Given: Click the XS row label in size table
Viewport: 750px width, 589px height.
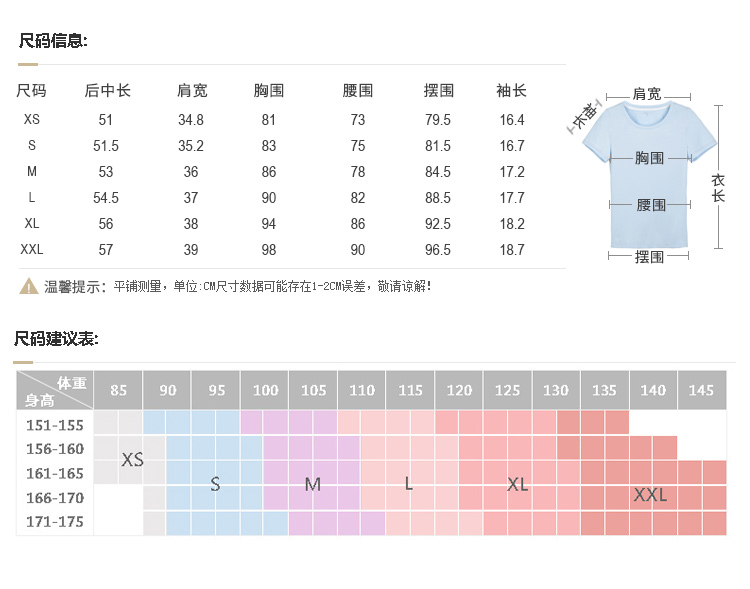Looking at the screenshot, I should [32, 120].
